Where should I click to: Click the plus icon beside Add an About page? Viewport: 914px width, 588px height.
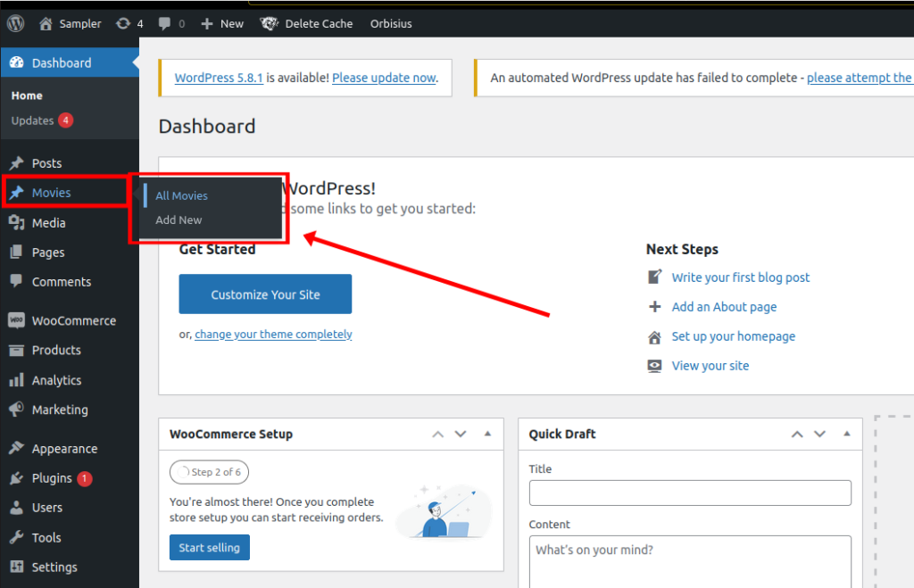(654, 307)
